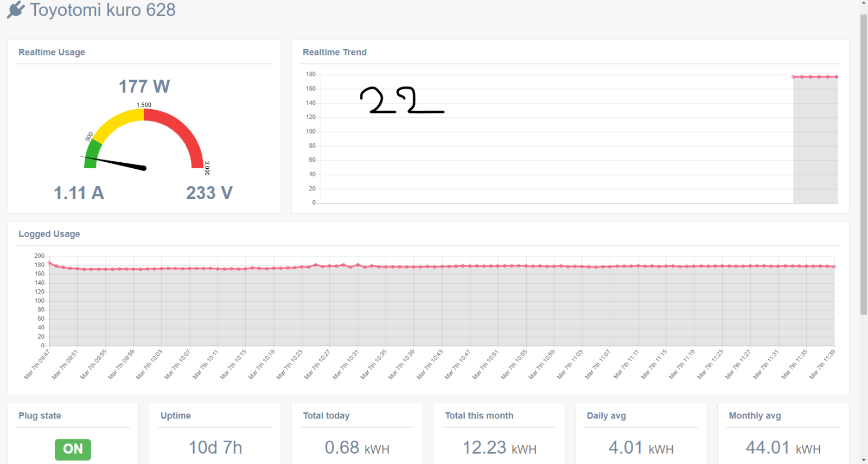The width and height of the screenshot is (868, 464).
Task: Click the Mar 7th 09:47 axis label
Action: pos(37,364)
